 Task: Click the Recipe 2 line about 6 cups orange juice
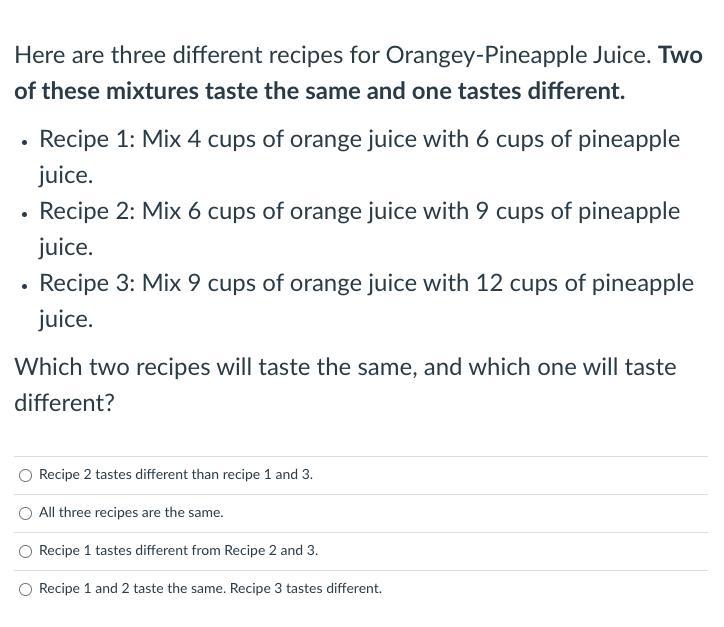tap(359, 229)
